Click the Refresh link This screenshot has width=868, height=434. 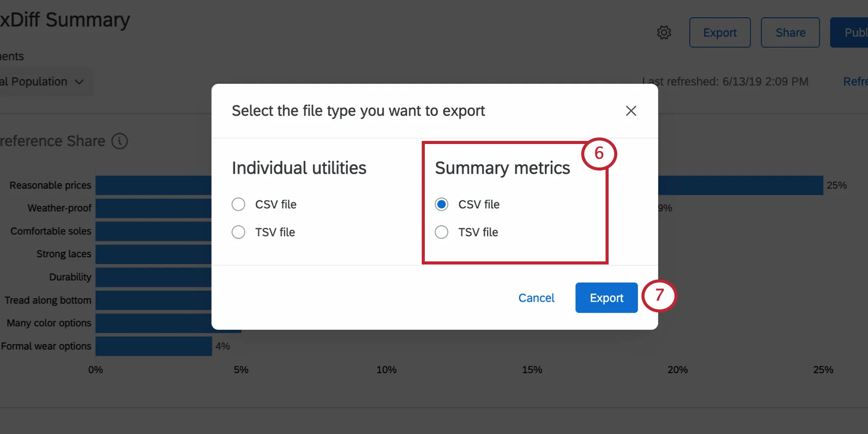pos(855,82)
